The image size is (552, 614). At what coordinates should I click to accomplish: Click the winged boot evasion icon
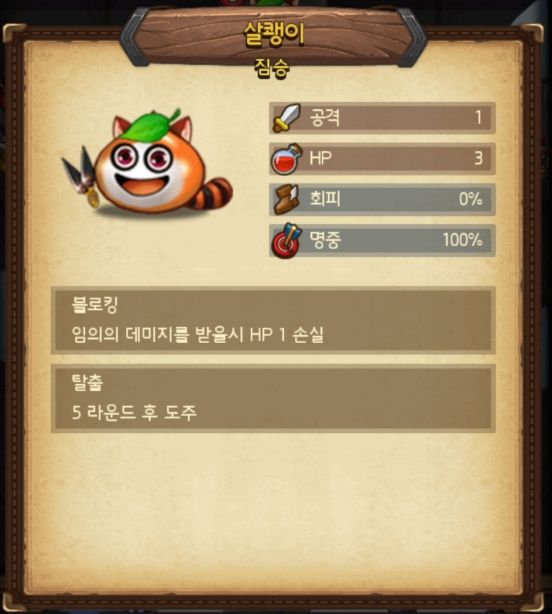click(x=287, y=199)
